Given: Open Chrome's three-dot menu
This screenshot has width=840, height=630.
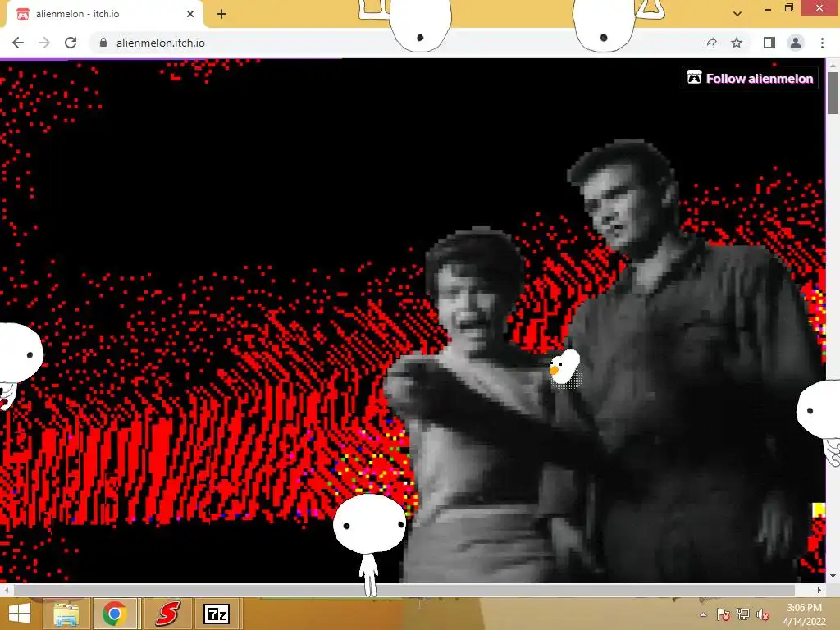Looking at the screenshot, I should pos(822,43).
